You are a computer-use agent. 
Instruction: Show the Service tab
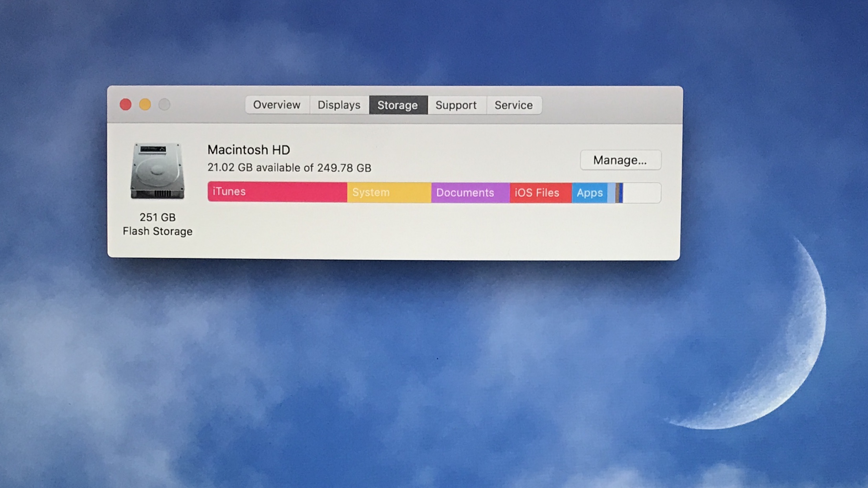[x=514, y=105]
